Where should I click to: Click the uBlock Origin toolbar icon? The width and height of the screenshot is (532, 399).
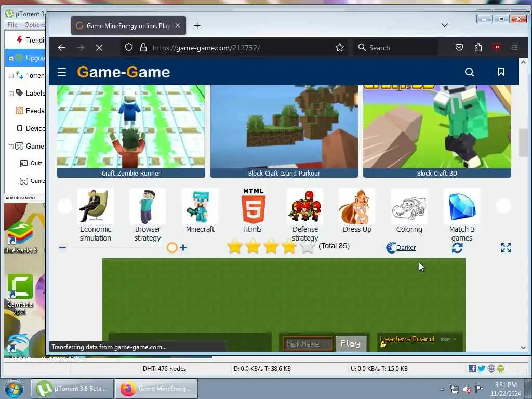pyautogui.click(x=497, y=47)
